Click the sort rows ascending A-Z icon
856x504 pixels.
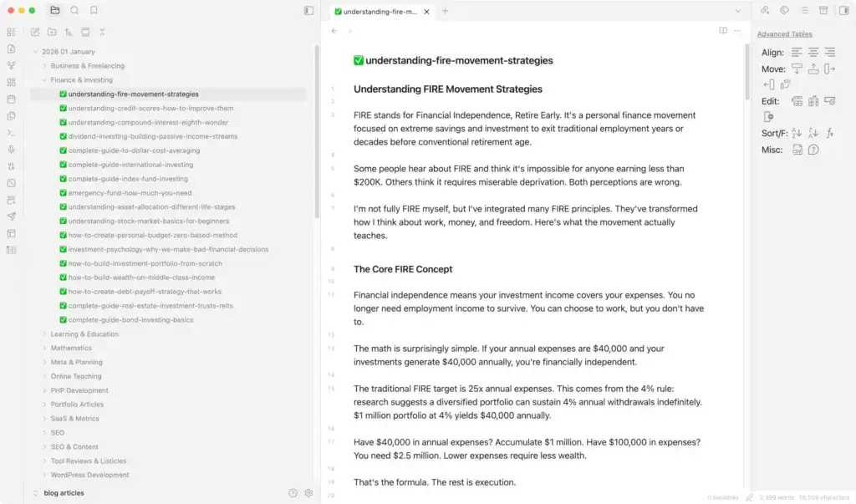coord(797,133)
